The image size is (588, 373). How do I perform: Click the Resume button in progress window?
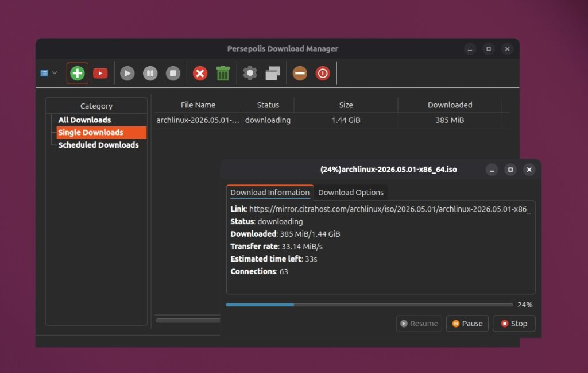coord(419,324)
